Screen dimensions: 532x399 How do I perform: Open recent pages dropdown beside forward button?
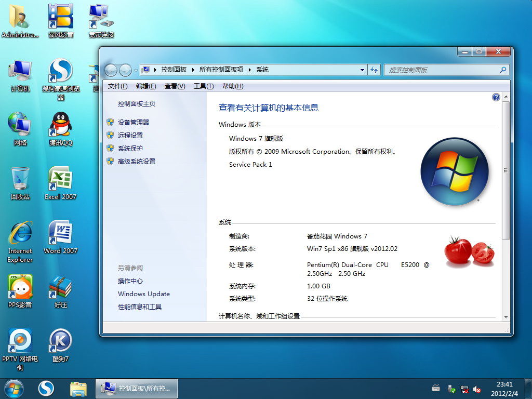136,70
